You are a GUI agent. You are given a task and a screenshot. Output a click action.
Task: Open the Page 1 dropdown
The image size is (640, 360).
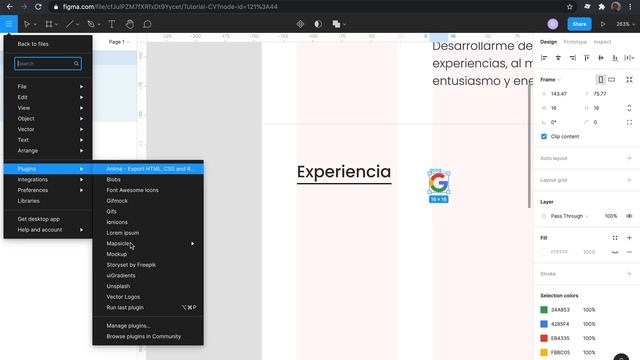point(119,42)
